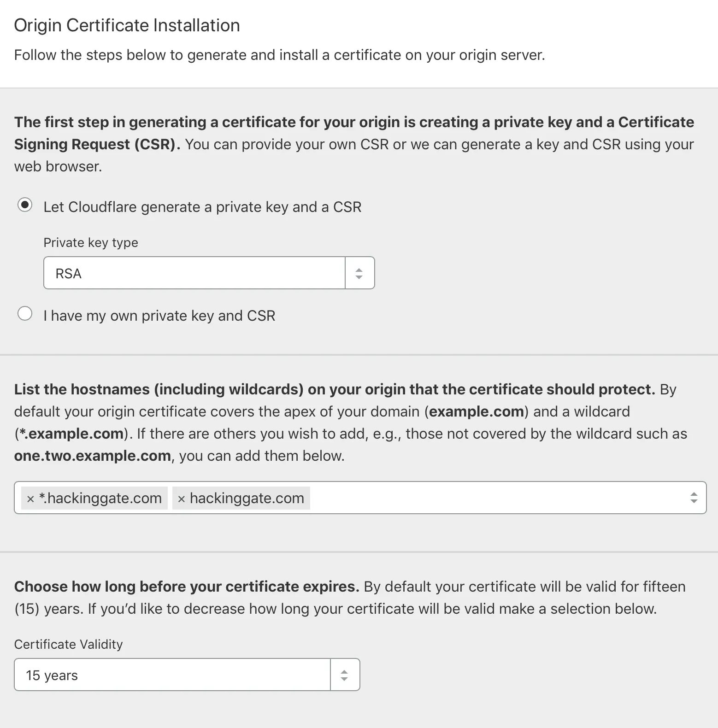Click the RSA value in the selector

(68, 273)
